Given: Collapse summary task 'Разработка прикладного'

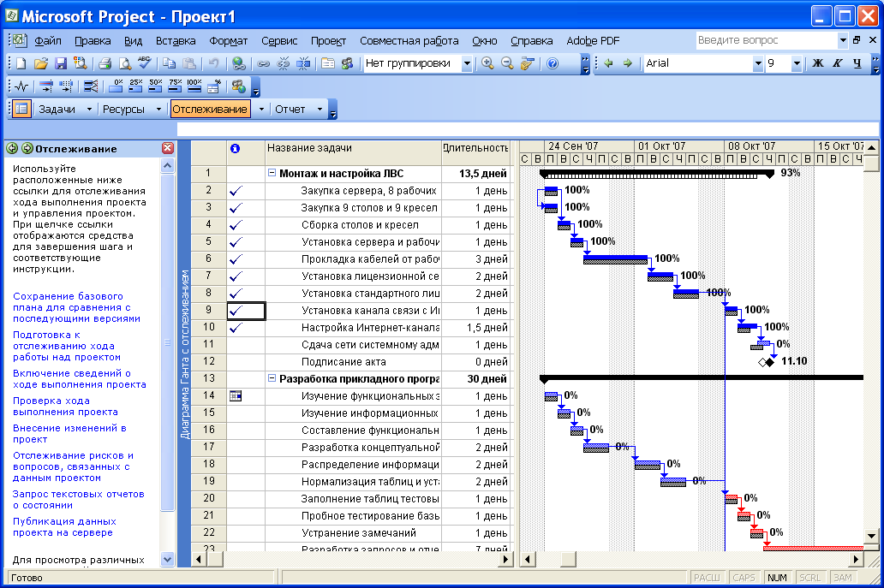Looking at the screenshot, I should pos(272,378).
